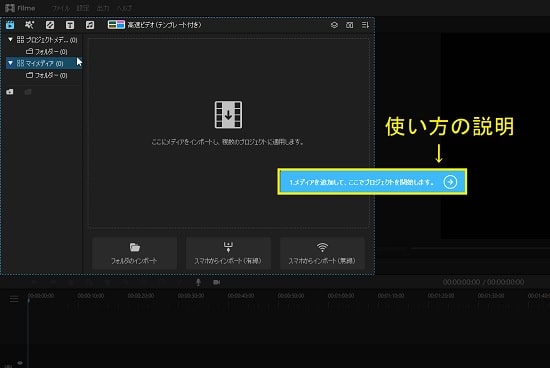Click the black video preview area
The image size is (550, 368).
point(495,136)
